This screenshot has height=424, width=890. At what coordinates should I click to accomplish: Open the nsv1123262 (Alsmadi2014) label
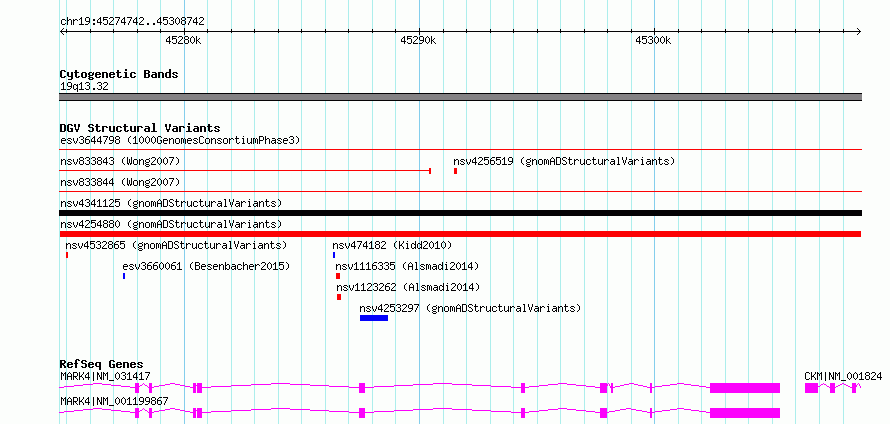point(408,287)
